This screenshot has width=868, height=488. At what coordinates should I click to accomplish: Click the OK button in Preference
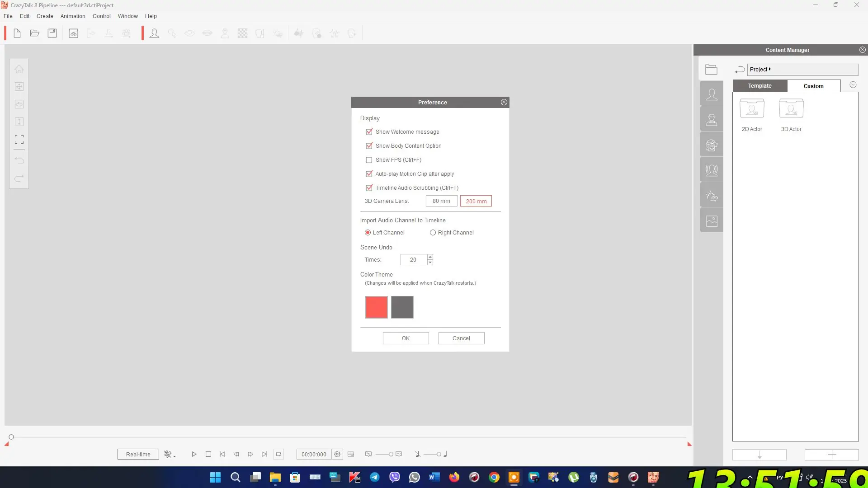(x=406, y=338)
